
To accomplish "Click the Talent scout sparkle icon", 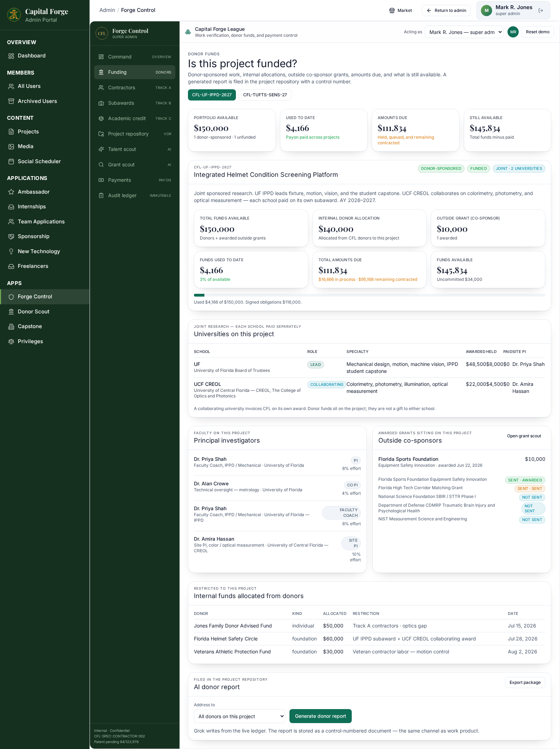I will pos(101,149).
